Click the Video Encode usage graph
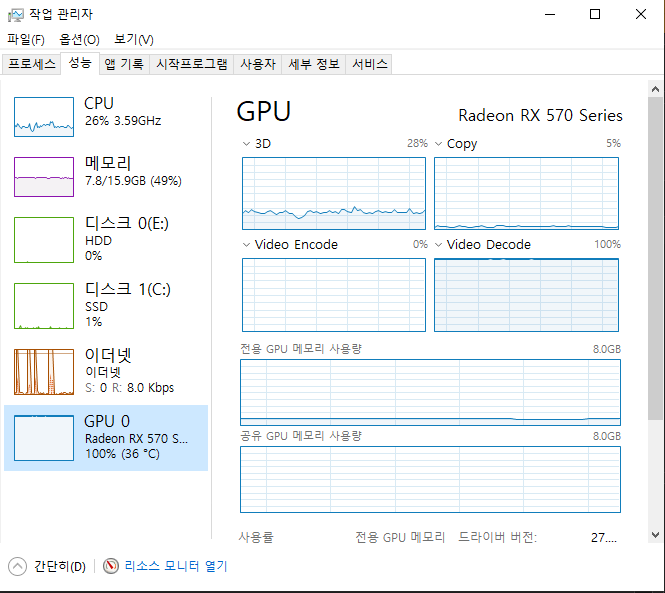The height and width of the screenshot is (593, 665). (x=334, y=295)
